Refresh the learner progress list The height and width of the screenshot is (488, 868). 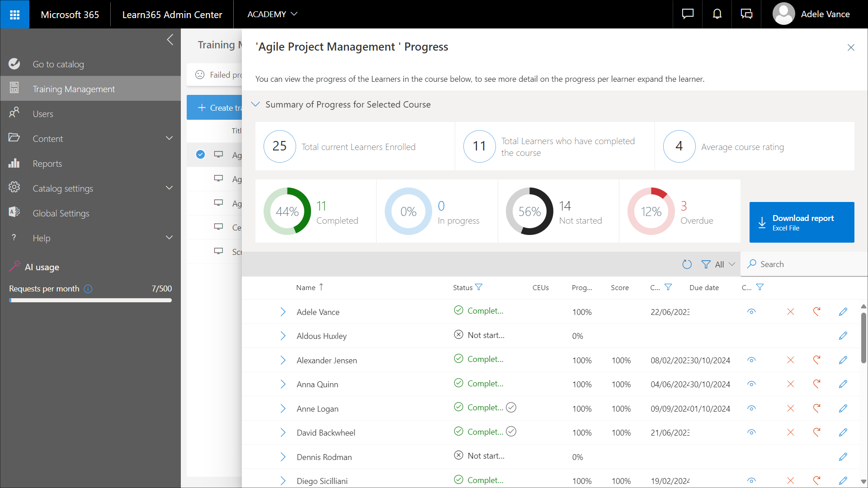[687, 264]
